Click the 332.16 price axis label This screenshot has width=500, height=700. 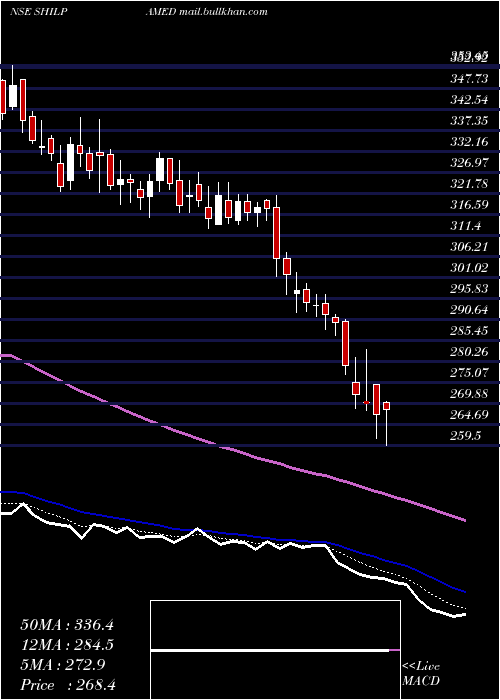click(x=469, y=142)
